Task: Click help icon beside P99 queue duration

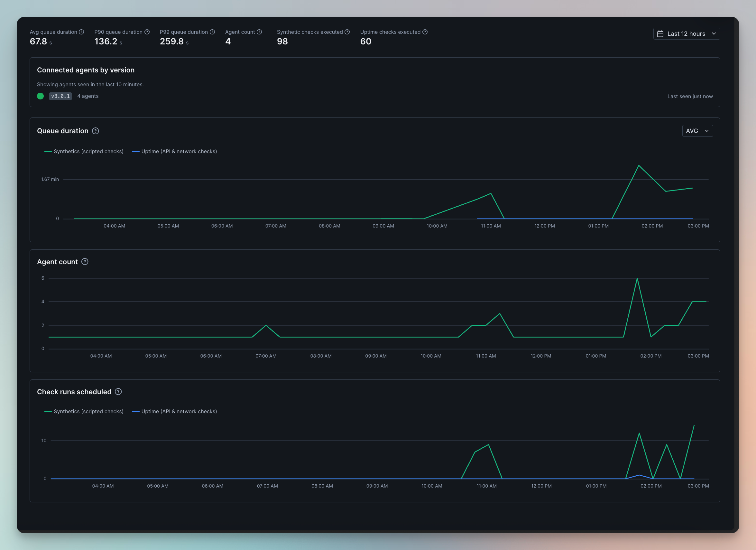Action: [x=212, y=32]
